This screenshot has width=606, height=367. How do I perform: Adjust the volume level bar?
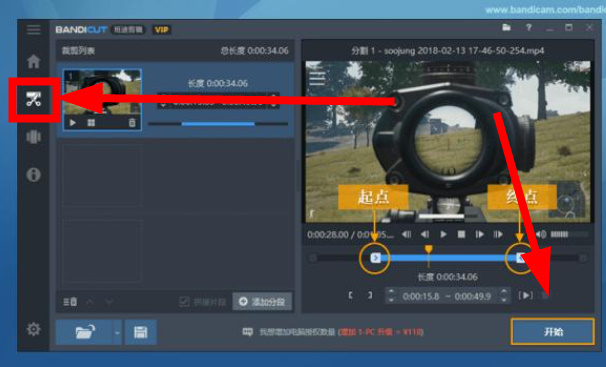click(569, 234)
